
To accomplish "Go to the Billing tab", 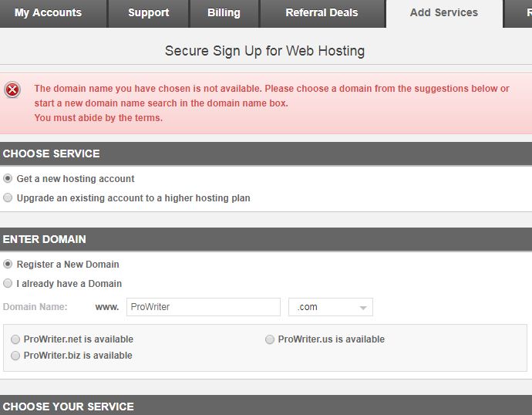I will 224,13.
